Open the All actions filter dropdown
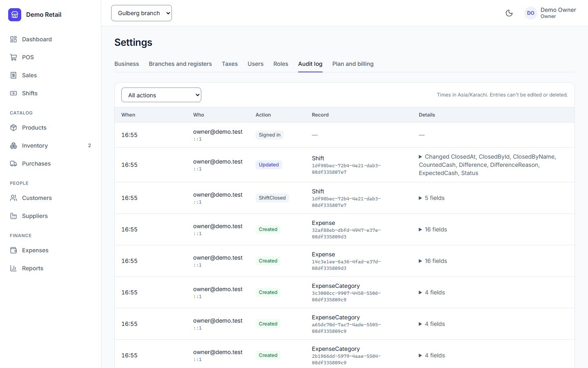This screenshot has width=588, height=368. coord(161,95)
